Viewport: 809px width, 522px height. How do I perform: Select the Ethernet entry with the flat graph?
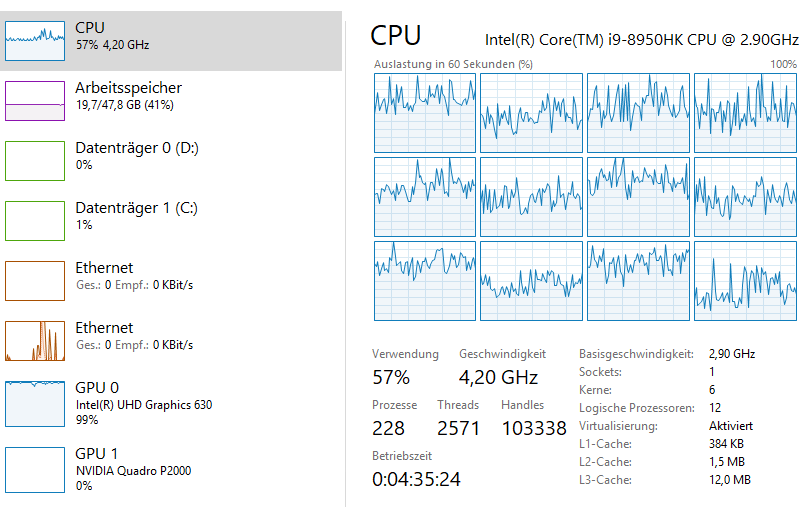tap(35, 281)
